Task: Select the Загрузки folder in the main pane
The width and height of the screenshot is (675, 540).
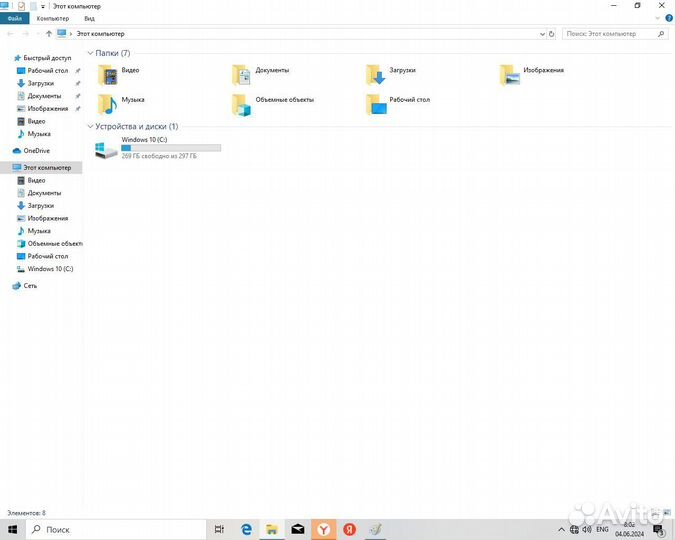Action: coord(375,75)
